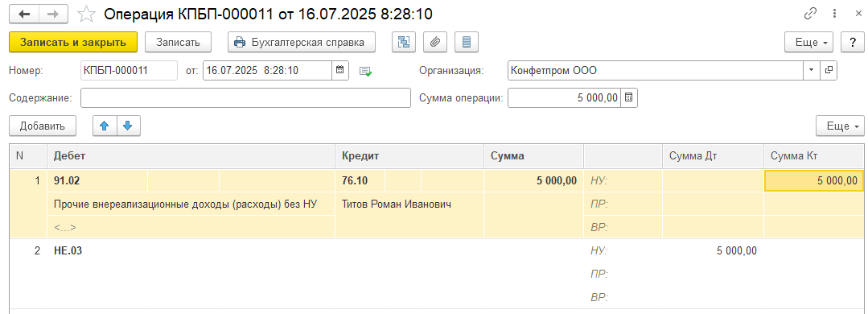
Task: Focus the Содержание text field
Action: 246,98
